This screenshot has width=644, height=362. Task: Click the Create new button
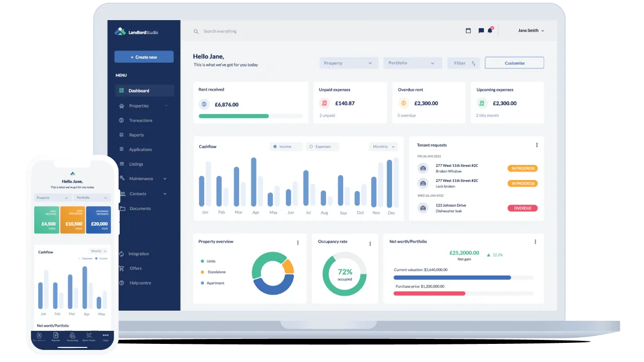tap(144, 57)
